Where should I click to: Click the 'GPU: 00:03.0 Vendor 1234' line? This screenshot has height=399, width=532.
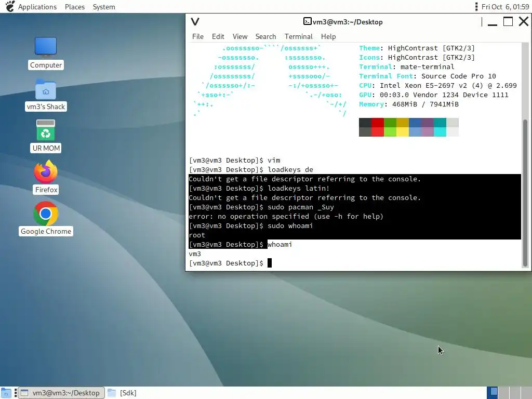click(434, 95)
